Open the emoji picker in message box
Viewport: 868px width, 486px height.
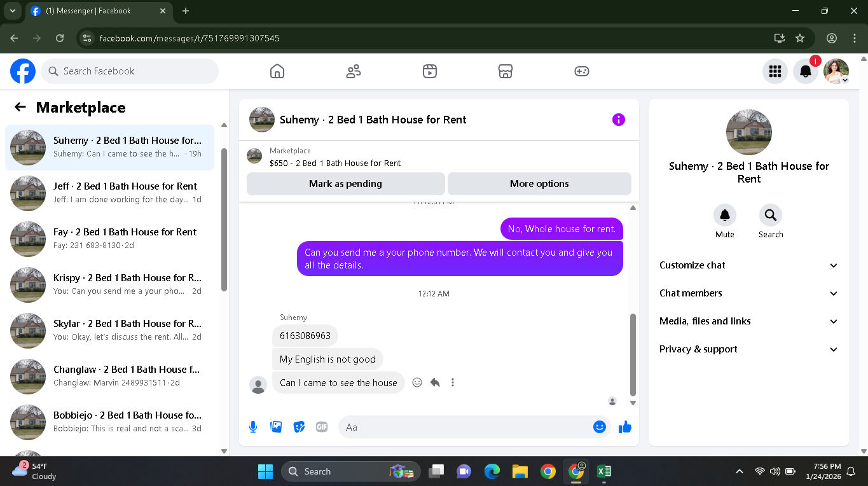point(599,427)
